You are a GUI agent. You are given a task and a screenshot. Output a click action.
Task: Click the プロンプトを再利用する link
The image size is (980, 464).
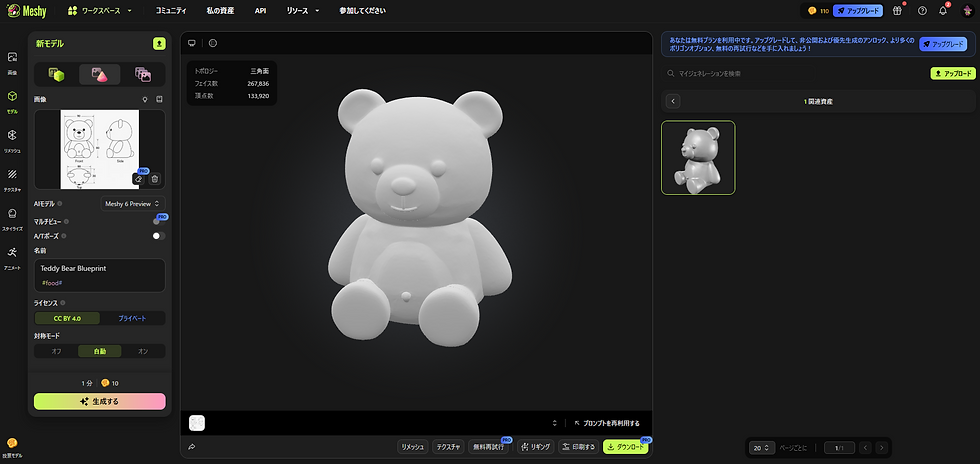[607, 423]
